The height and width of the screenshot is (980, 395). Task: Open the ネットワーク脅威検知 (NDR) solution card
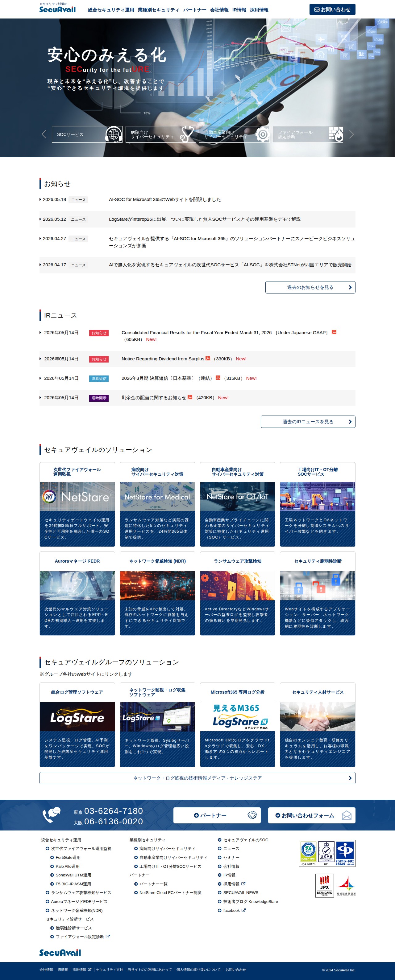(157, 593)
